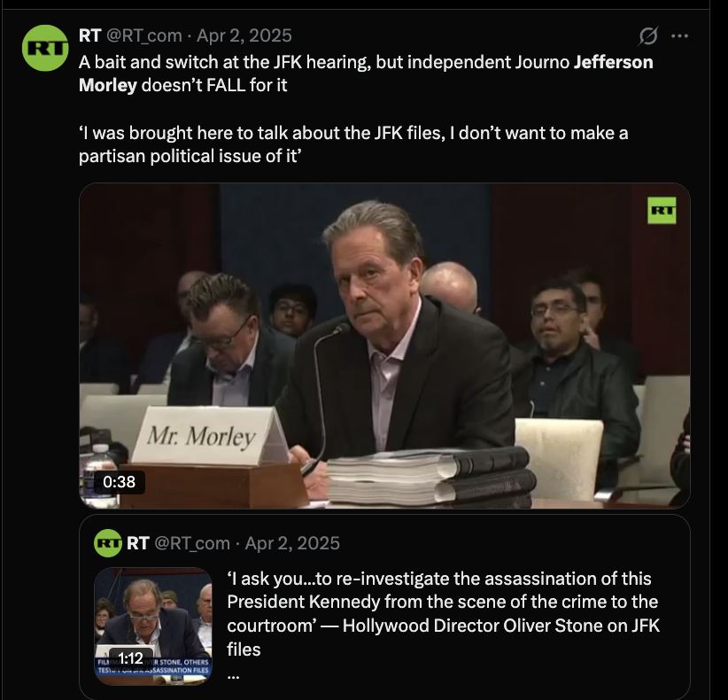Open @RT_com handle on main post

pyautogui.click(x=144, y=35)
